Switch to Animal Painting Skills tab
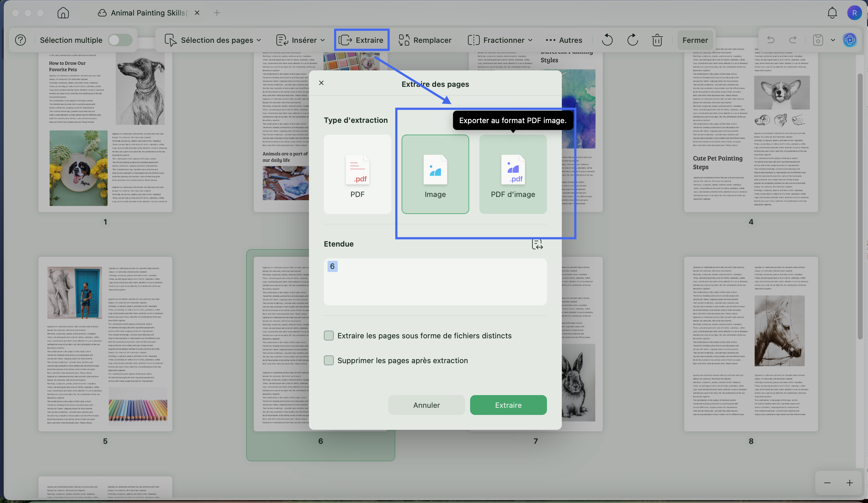868x503 pixels. [143, 13]
